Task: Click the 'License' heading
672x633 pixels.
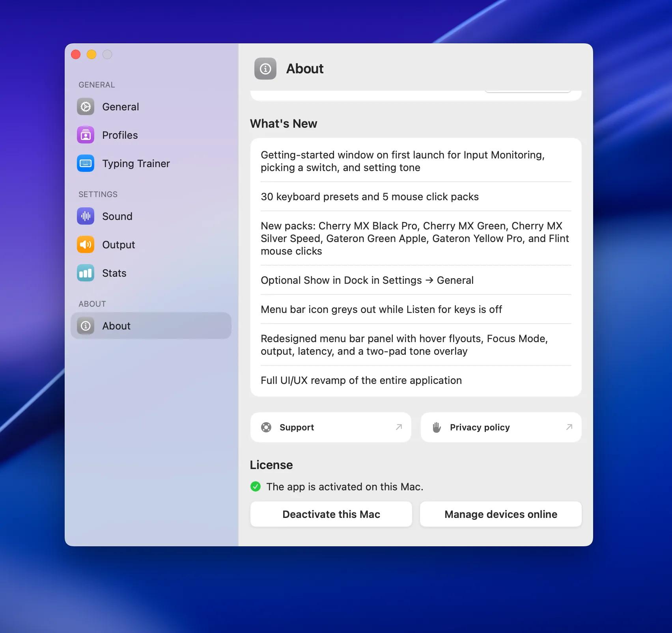Action: (x=271, y=465)
